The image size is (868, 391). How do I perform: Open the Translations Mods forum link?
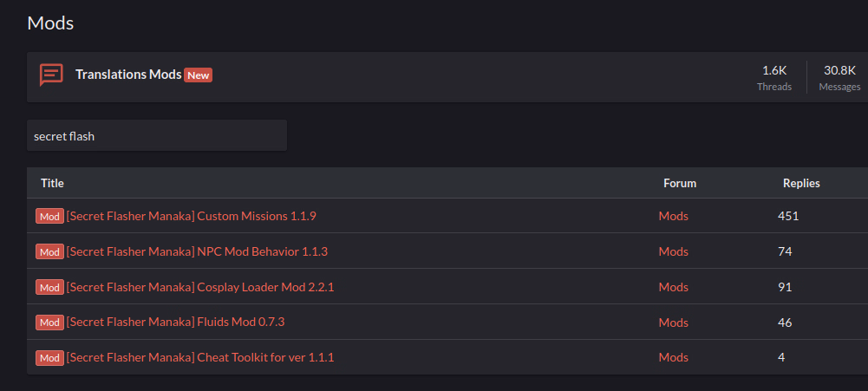tap(128, 75)
